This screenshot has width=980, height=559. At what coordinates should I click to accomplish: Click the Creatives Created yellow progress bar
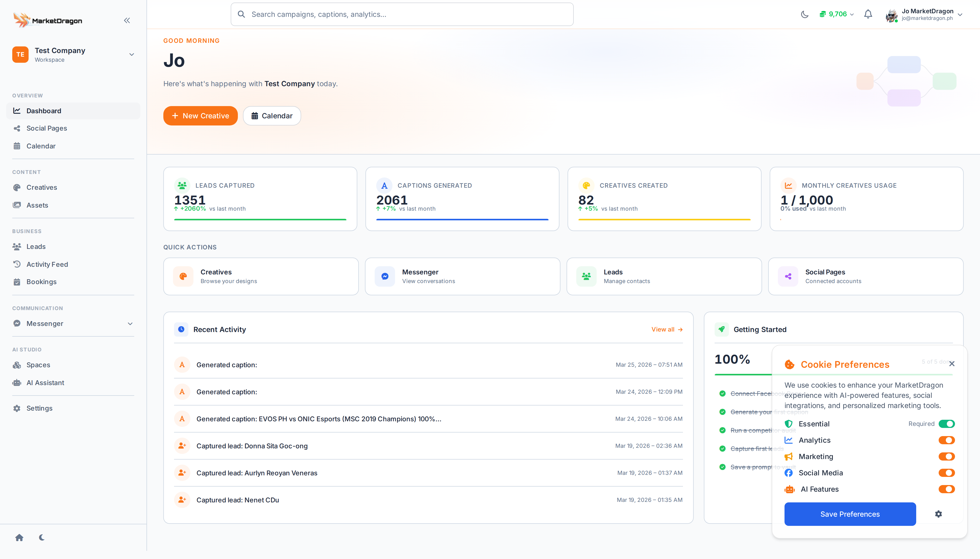tap(665, 220)
